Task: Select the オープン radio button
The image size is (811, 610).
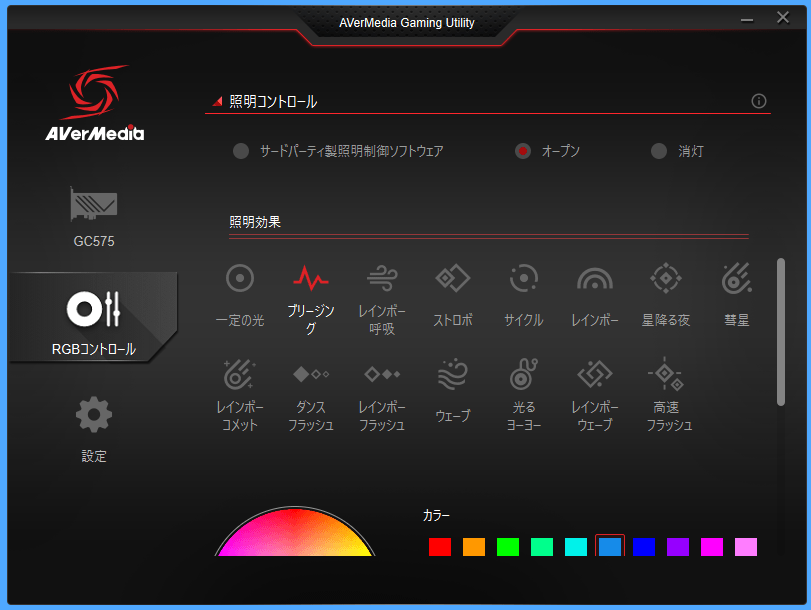Action: click(x=523, y=151)
